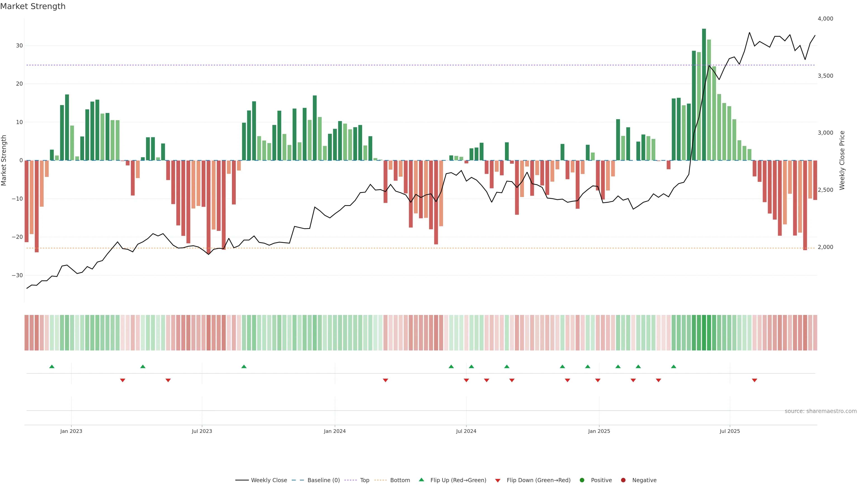This screenshot has width=868, height=488.
Task: Click the Positive green circle legend marker
Action: pyautogui.click(x=582, y=480)
